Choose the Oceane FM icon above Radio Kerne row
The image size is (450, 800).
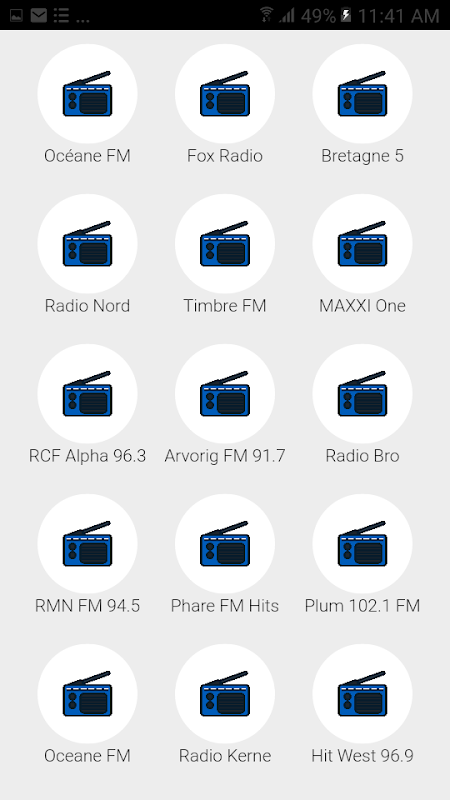pos(87,694)
